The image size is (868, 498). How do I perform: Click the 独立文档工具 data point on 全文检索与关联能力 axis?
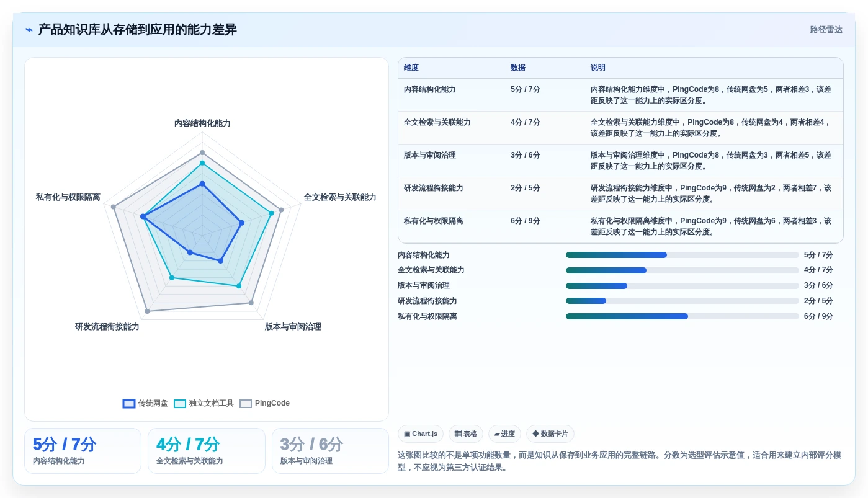(x=271, y=213)
